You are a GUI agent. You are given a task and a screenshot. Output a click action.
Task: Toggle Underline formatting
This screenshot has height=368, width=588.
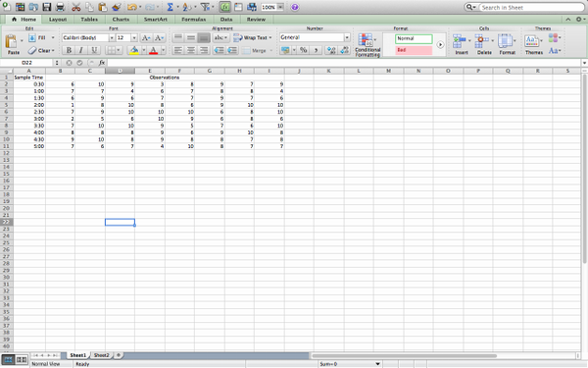coord(94,50)
